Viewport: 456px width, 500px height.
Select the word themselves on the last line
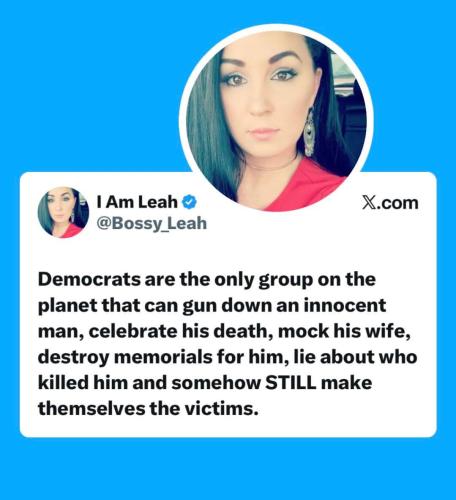pyautogui.click(x=91, y=408)
